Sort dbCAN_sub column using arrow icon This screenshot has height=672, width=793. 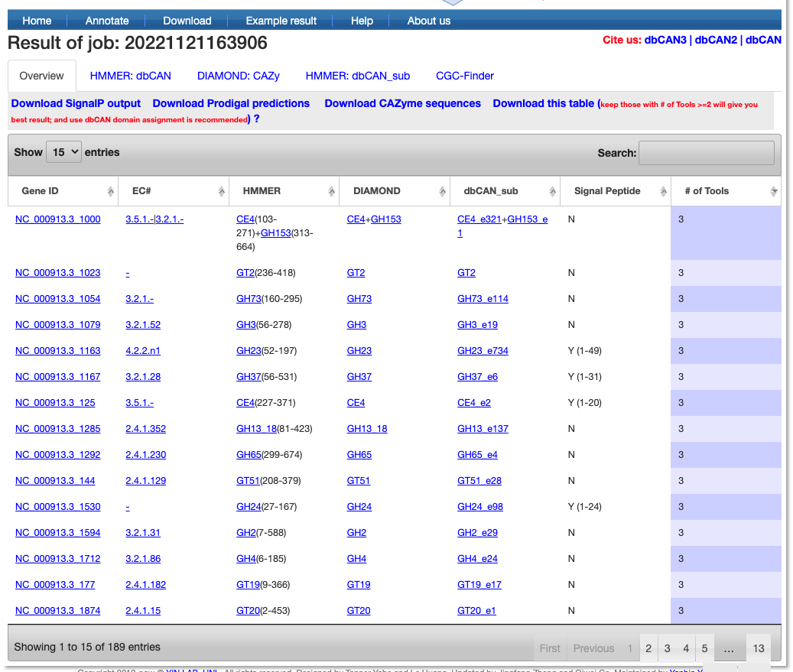[552, 191]
